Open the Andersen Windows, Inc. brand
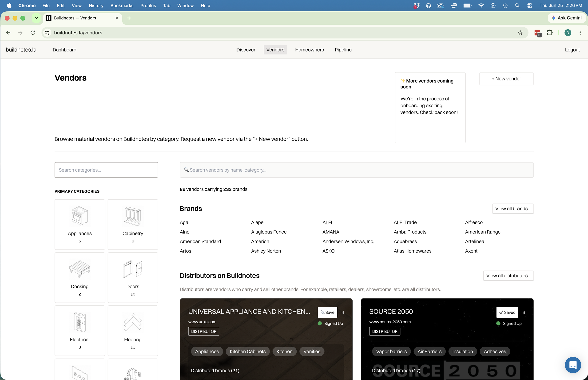The height and width of the screenshot is (380, 588). 348,241
